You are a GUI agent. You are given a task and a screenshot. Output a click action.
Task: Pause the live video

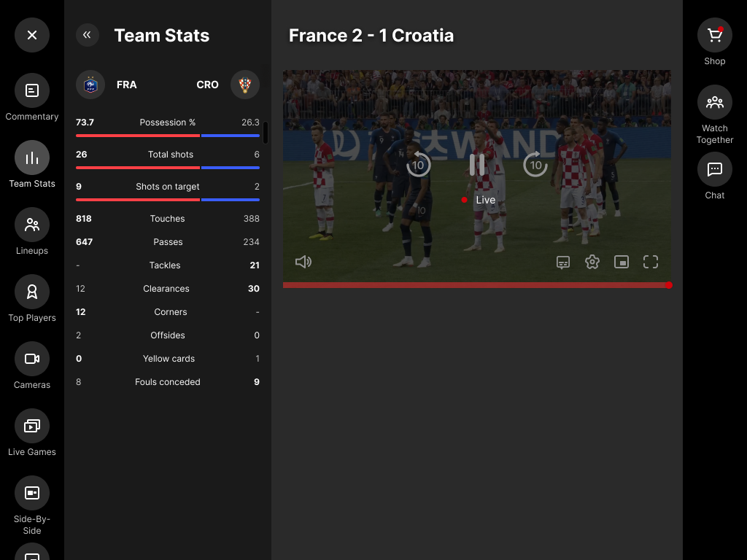coord(477,165)
